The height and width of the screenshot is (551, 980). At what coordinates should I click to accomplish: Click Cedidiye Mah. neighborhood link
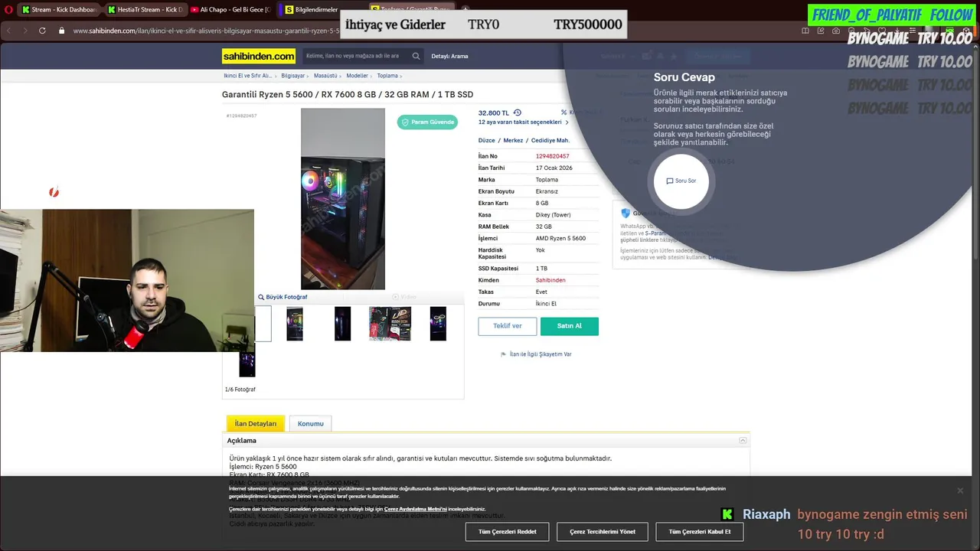[550, 141]
